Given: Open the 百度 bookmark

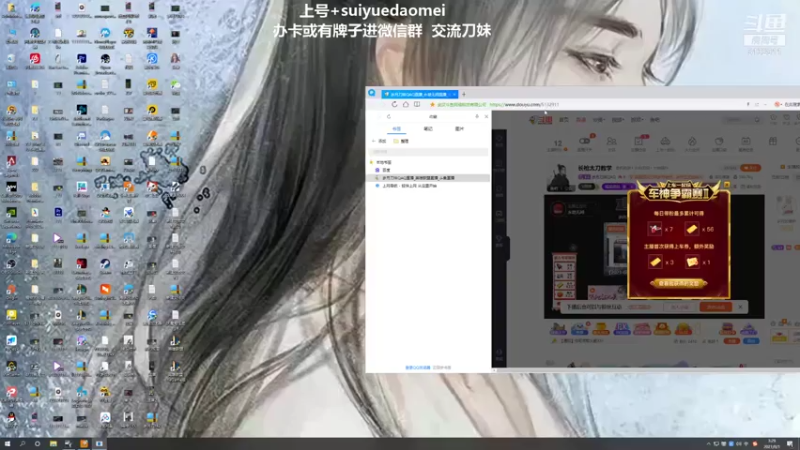Looking at the screenshot, I should pos(383,170).
